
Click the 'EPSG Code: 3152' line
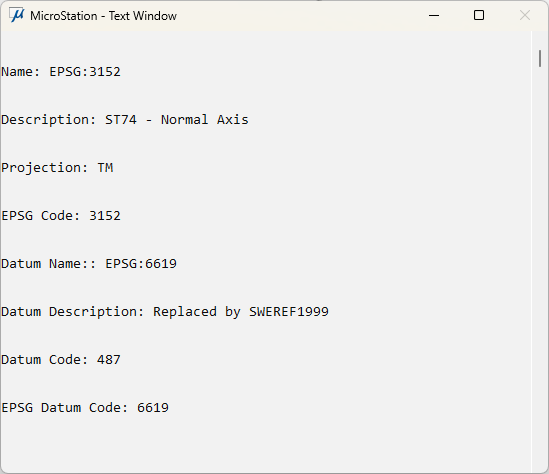click(61, 216)
